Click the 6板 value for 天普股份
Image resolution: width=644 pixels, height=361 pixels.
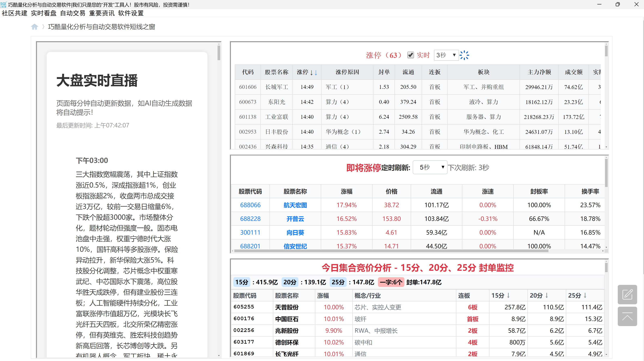[472, 307]
